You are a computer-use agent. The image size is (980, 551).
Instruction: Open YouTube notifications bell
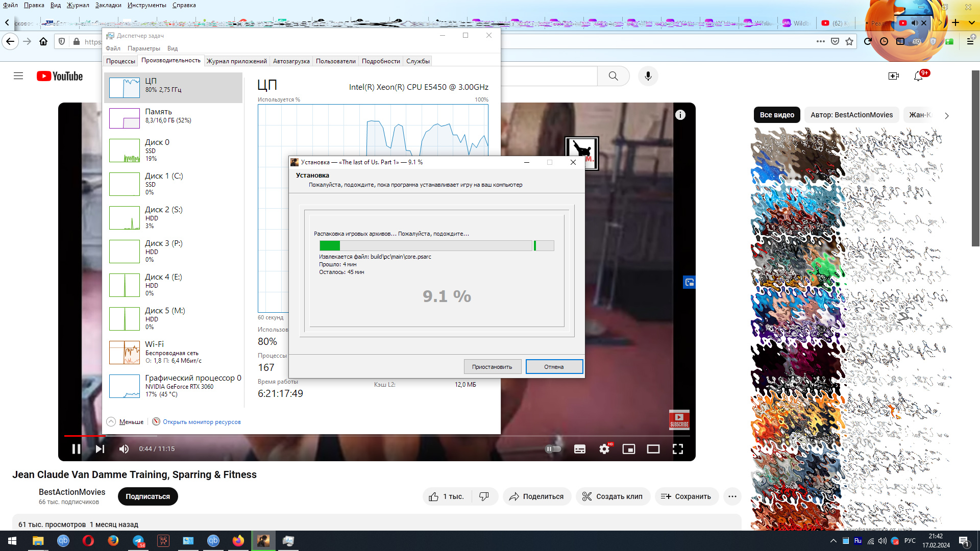tap(918, 76)
